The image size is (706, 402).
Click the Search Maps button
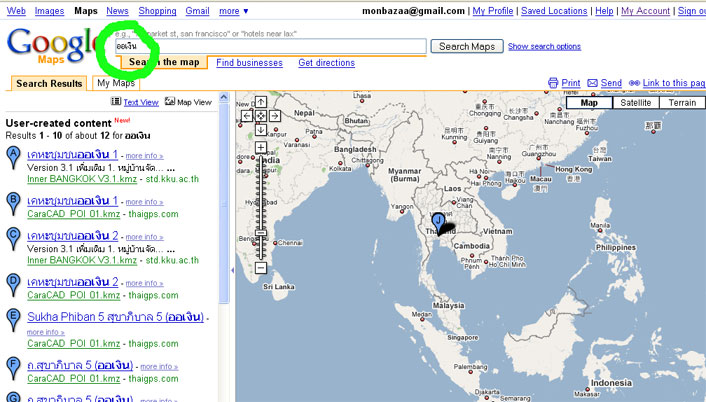tap(467, 46)
